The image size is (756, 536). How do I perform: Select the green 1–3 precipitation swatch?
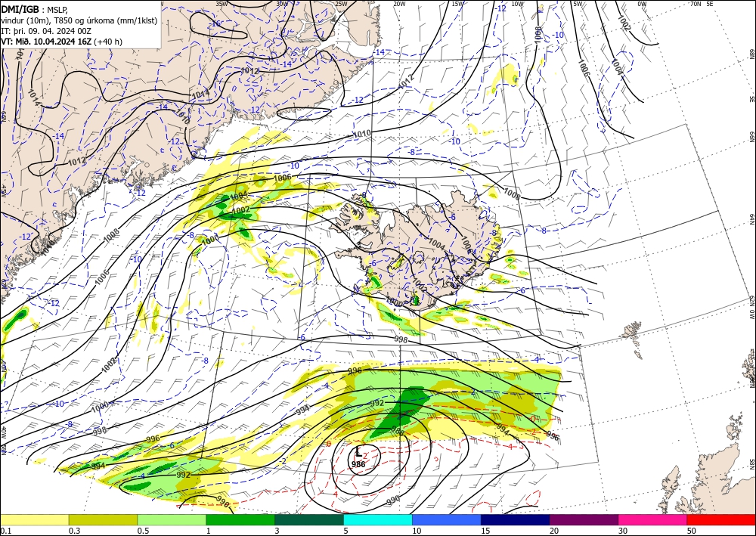[x=240, y=519]
